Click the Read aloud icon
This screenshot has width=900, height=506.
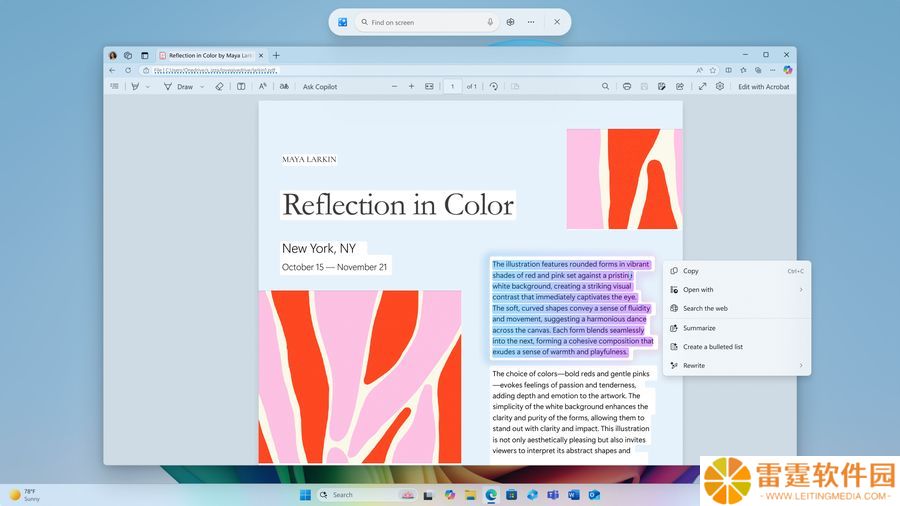[x=262, y=87]
